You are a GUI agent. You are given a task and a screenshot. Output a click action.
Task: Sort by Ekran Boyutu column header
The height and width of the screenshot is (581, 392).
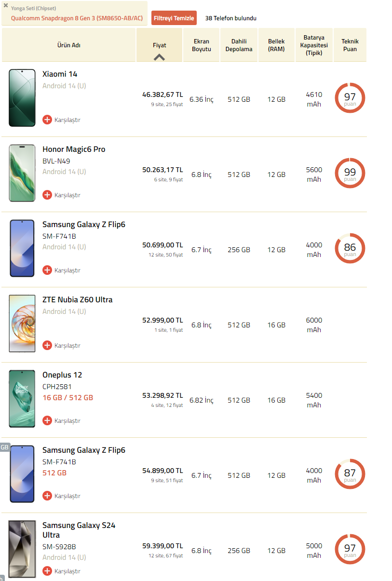point(202,45)
